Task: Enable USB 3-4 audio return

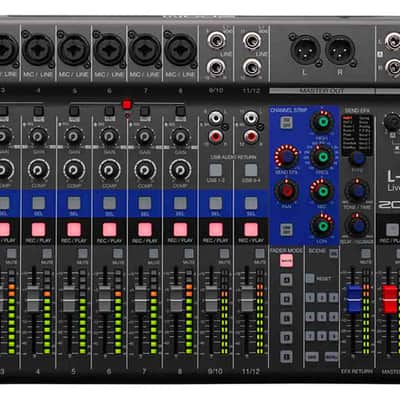Action: pos(251,170)
